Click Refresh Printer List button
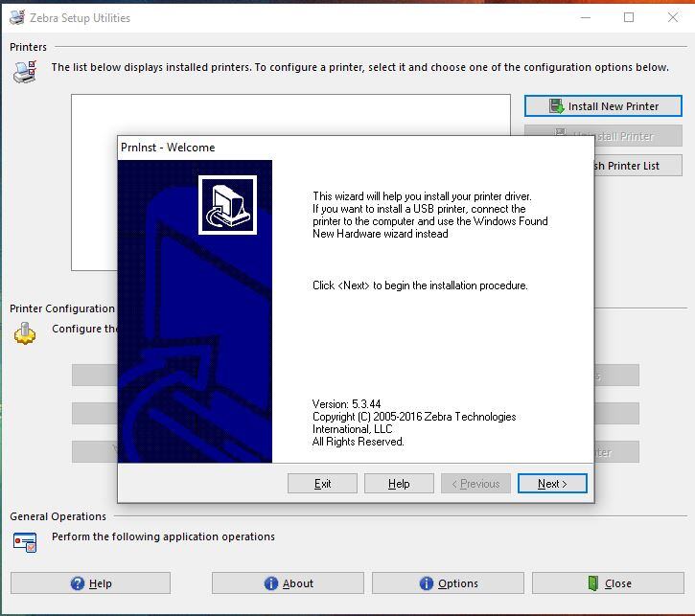Screen dimensions: 695x616 638,166
